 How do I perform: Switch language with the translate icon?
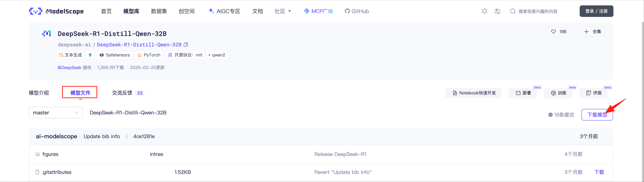497,11
